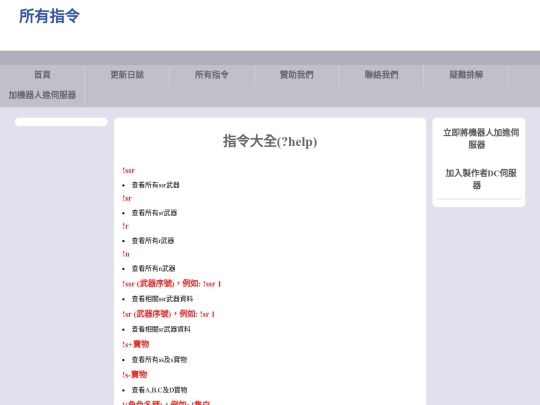Click the text 查看相關sr武器資料
Screen dimensions: 540x405
click(x=161, y=329)
